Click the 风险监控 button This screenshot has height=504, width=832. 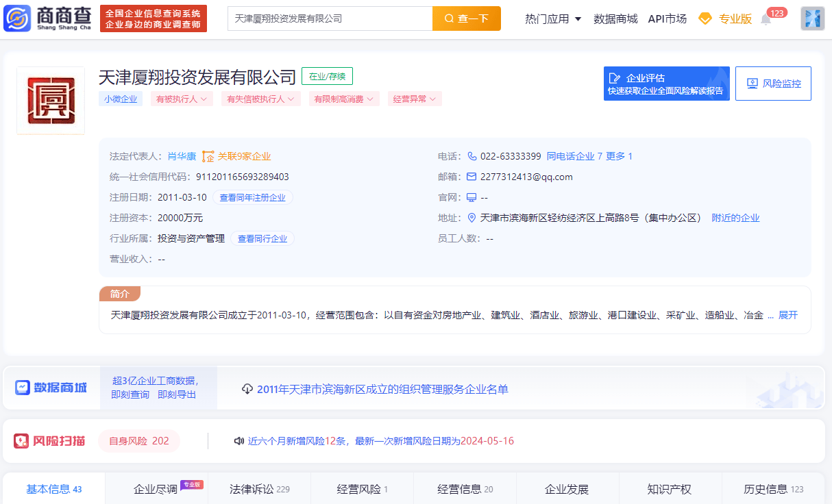tap(773, 84)
